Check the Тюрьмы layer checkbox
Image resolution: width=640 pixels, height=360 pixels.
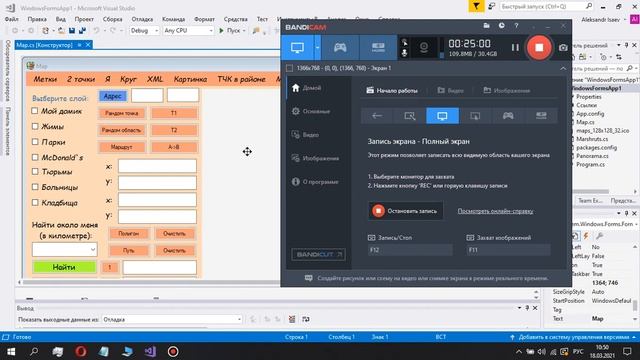[x=35, y=172]
